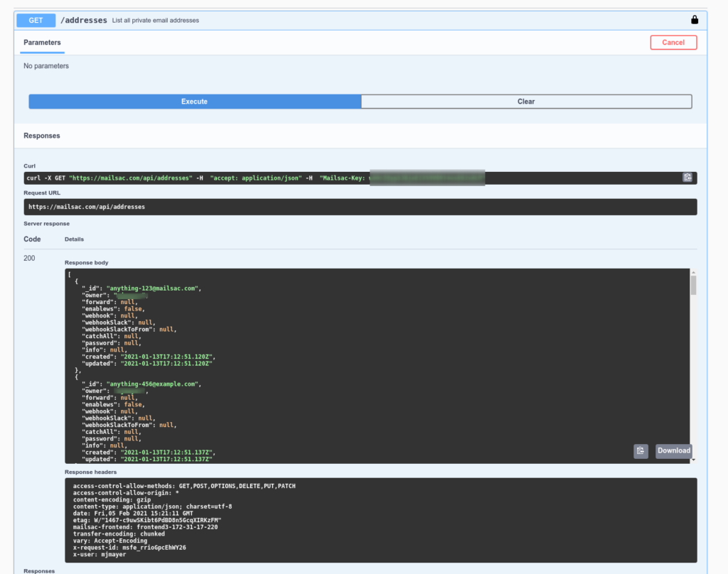Click the "Server response" label
The height and width of the screenshot is (574, 728).
(46, 224)
